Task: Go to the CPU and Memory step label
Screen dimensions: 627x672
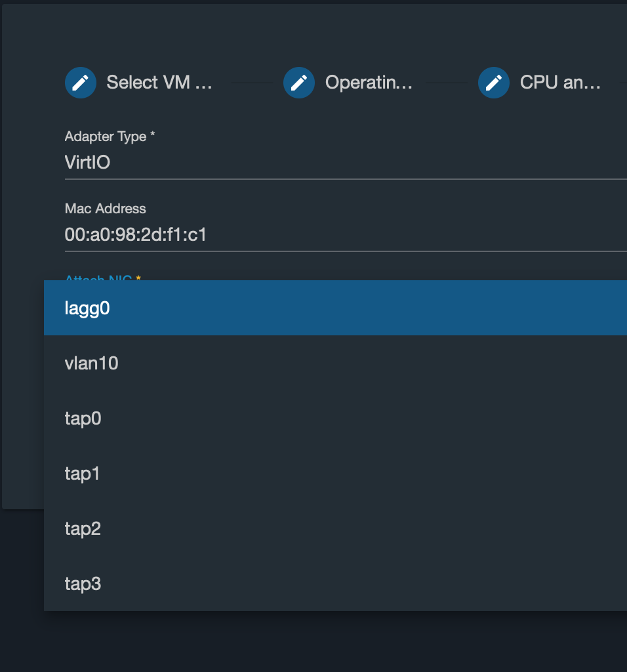Action: click(560, 82)
